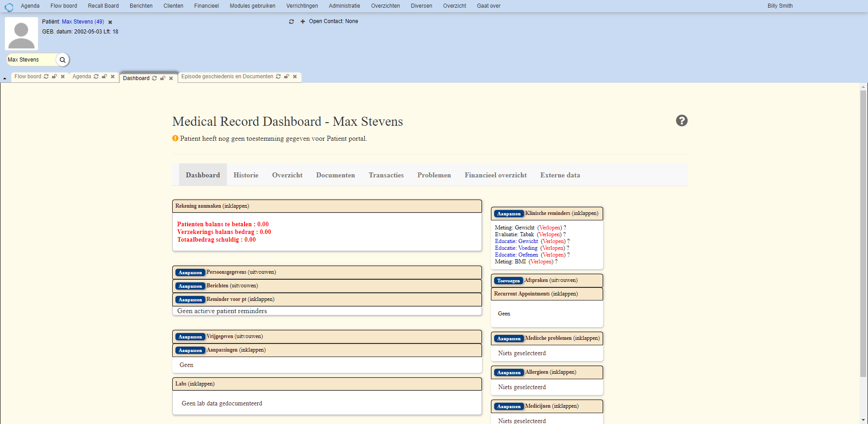Click the plus icon beside Open Contact

(x=303, y=21)
